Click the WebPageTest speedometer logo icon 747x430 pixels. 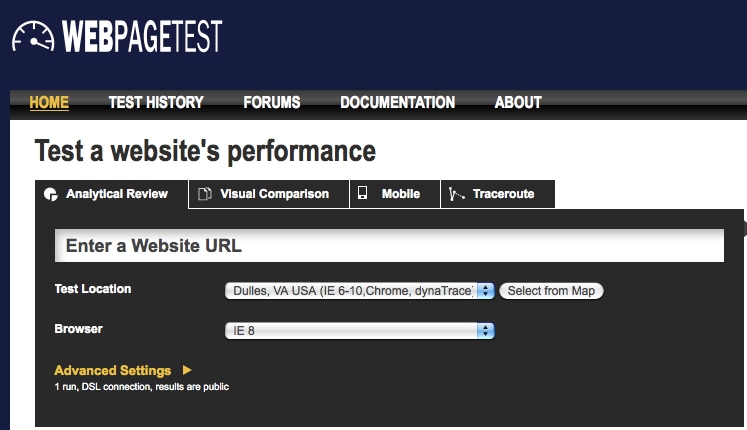coord(33,36)
